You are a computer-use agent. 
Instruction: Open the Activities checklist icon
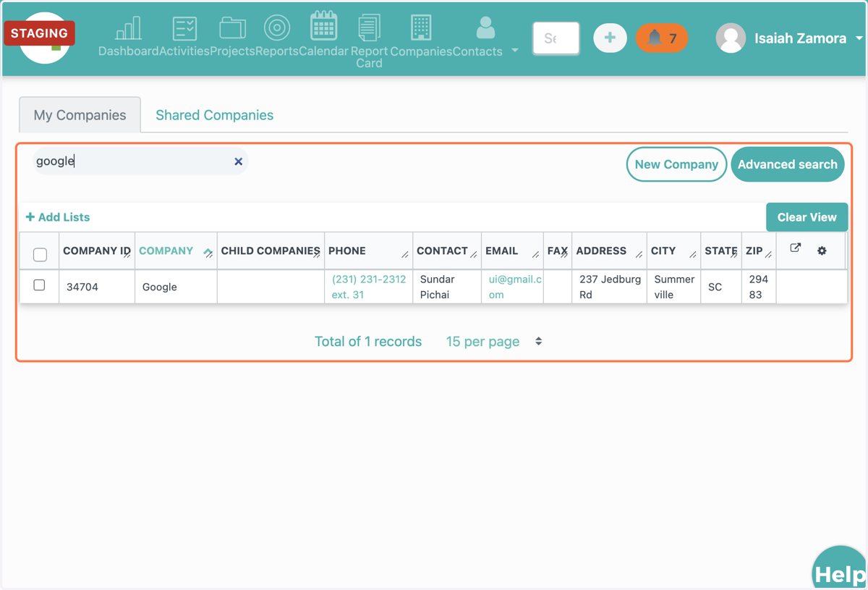point(184,29)
